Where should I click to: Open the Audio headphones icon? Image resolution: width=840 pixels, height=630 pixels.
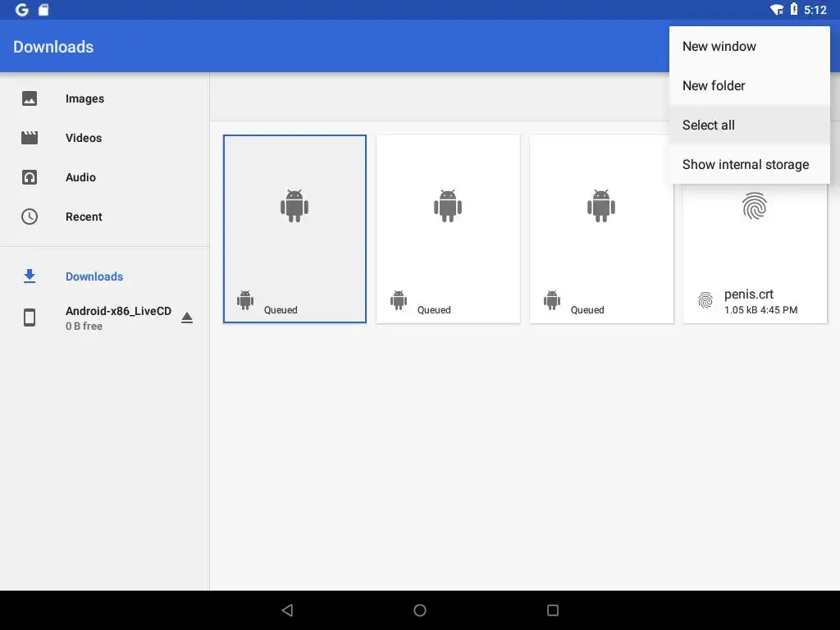click(x=30, y=177)
